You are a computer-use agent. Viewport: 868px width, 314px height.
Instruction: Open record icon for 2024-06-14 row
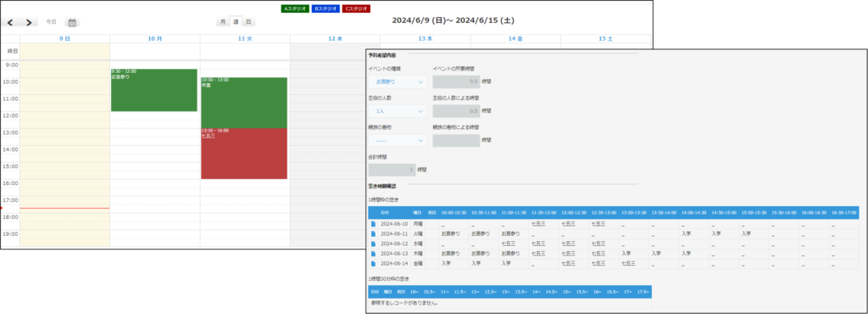point(373,263)
